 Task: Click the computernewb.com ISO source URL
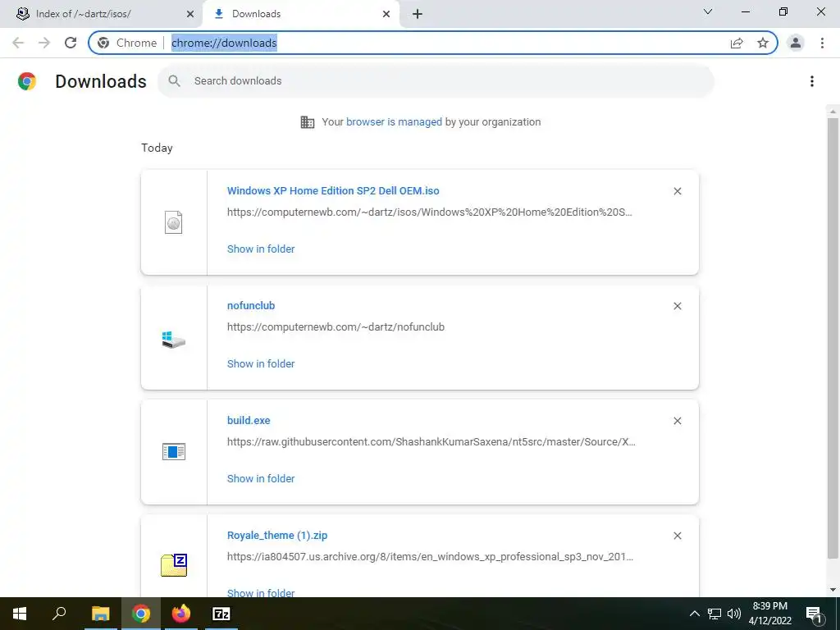point(430,212)
